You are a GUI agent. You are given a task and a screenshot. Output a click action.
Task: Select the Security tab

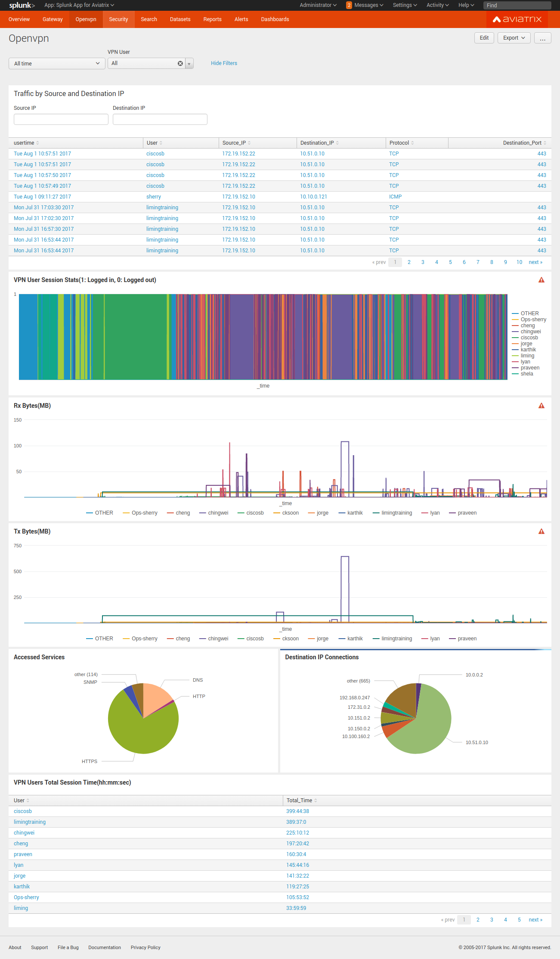[x=118, y=19]
